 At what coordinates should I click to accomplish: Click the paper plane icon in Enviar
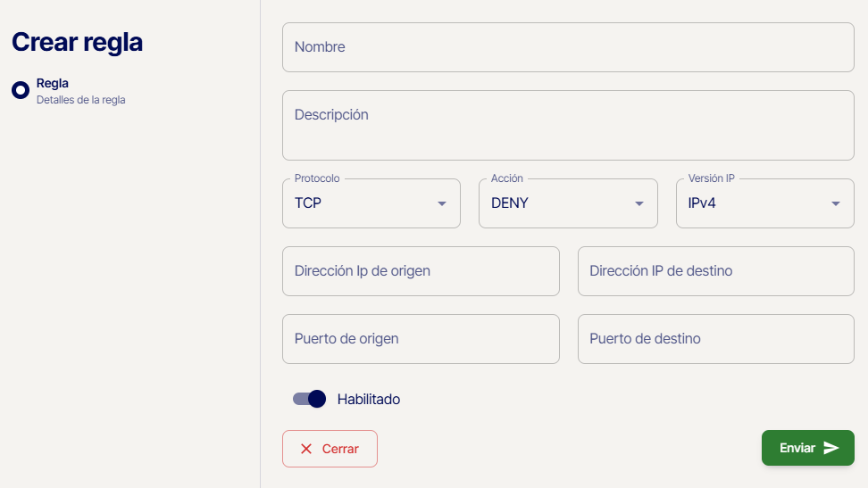click(831, 448)
